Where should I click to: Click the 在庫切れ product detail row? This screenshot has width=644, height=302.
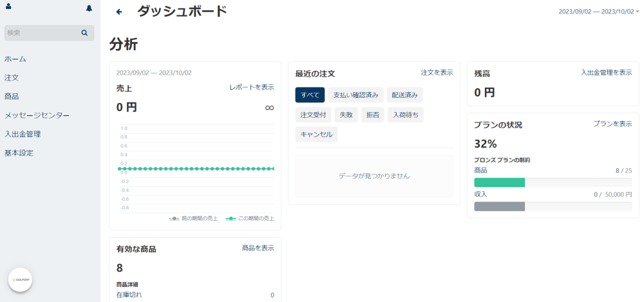point(195,295)
